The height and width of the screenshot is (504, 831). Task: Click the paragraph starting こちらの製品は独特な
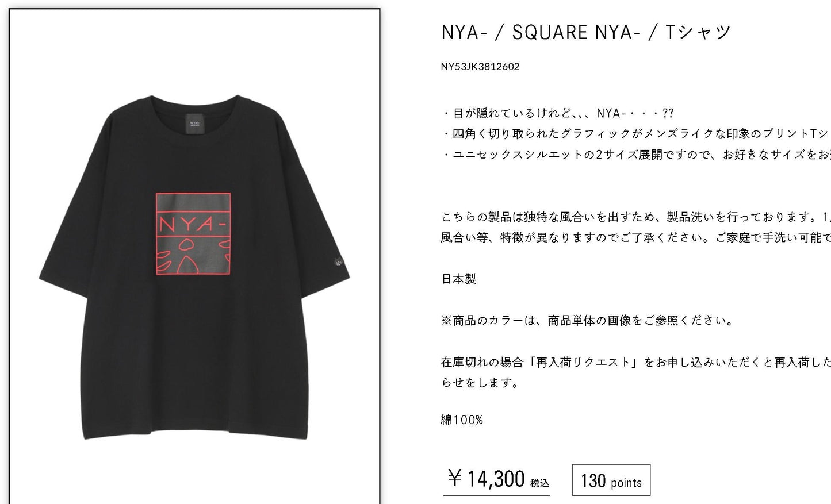[636, 227]
